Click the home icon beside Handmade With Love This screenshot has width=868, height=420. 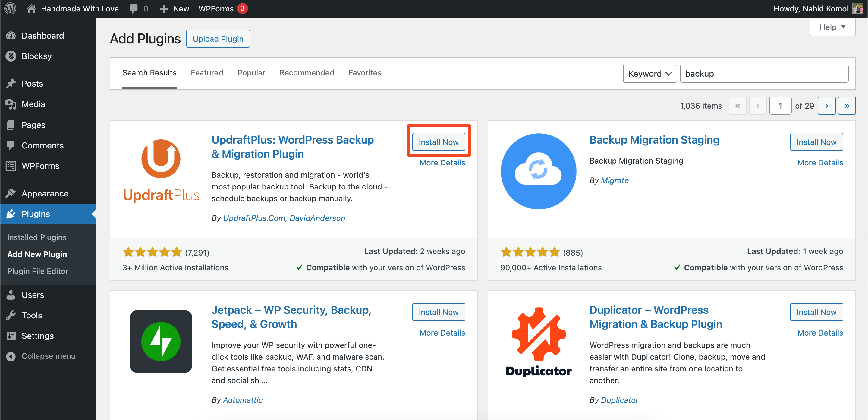(31, 8)
